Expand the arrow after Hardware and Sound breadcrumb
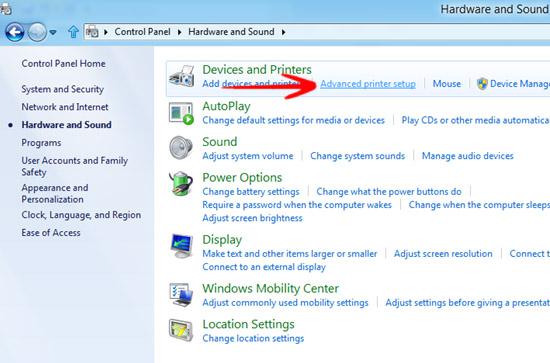The height and width of the screenshot is (363, 550). coord(283,32)
